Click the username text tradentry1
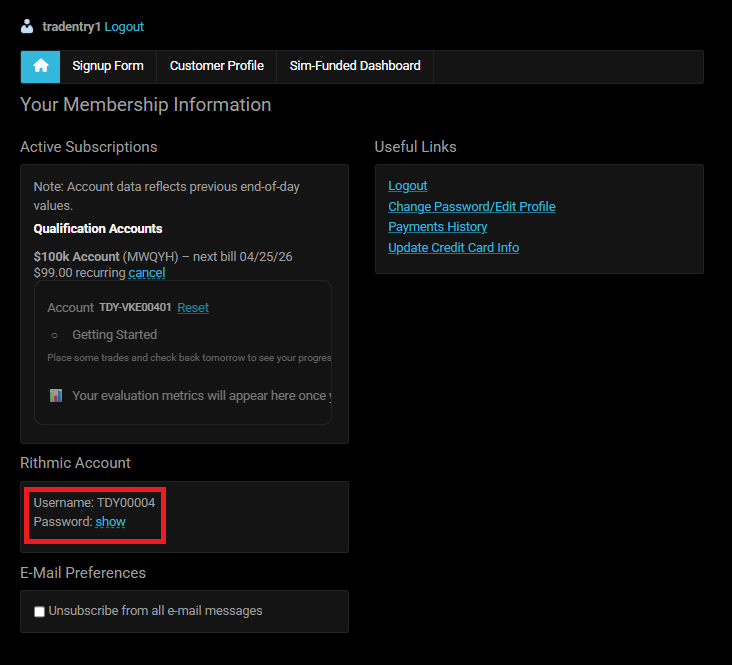 [71, 27]
